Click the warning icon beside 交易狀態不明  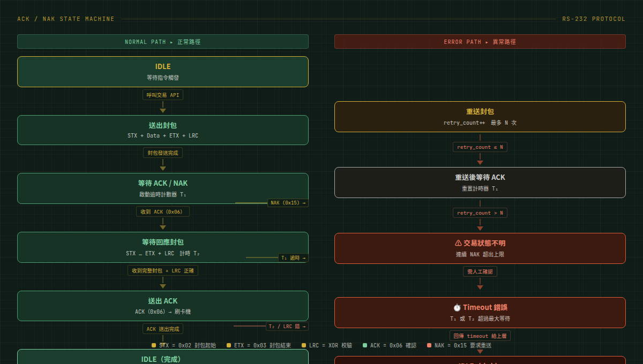458,243
